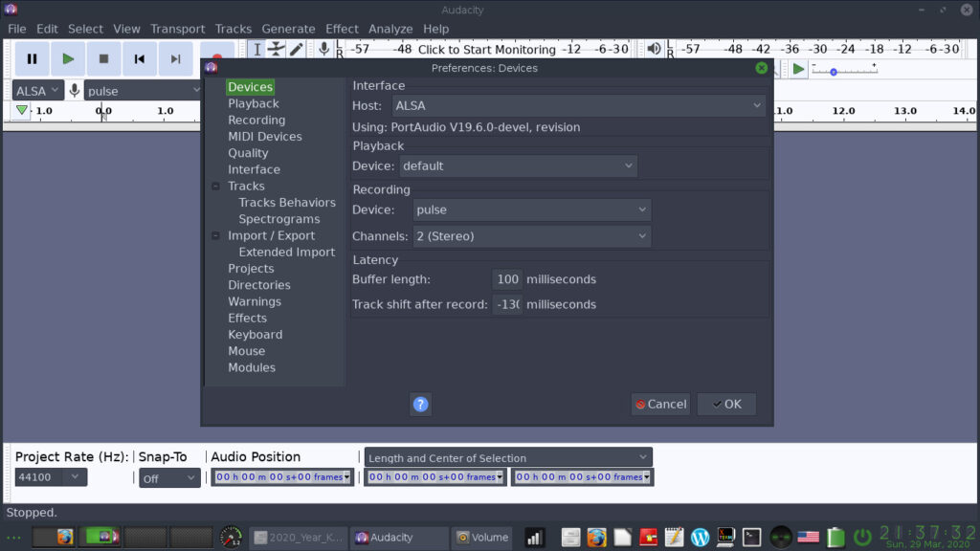The width and height of the screenshot is (980, 551).
Task: Select Devices in preferences list
Action: pyautogui.click(x=250, y=87)
